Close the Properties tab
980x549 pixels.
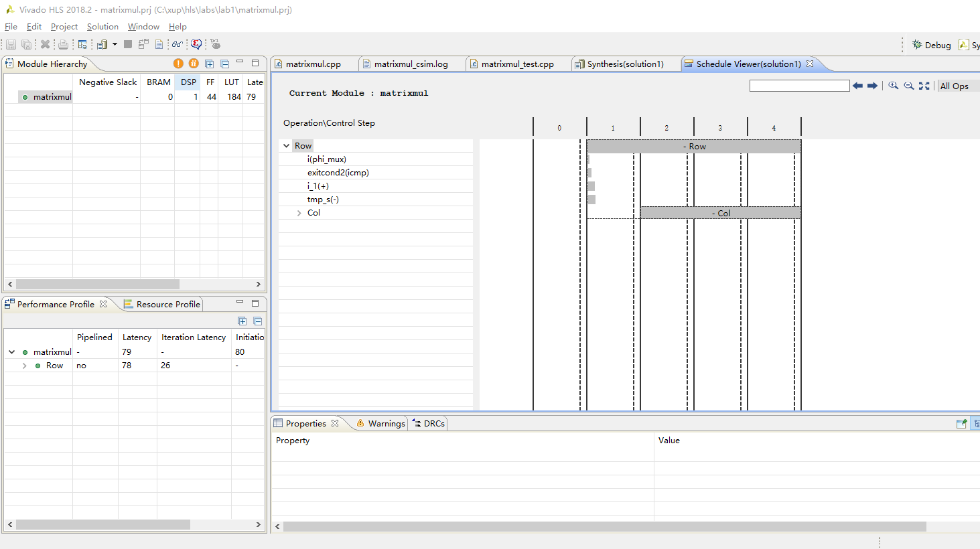[x=335, y=423]
